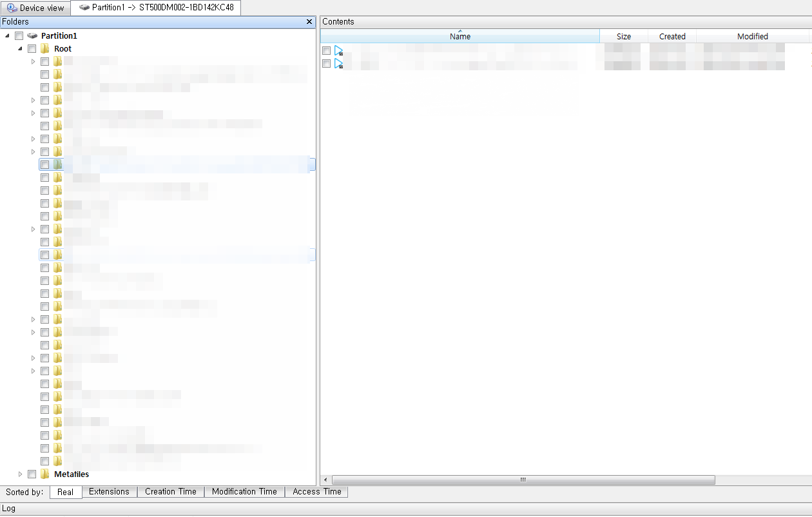Tick the checkbox beside the Root folder
The image size is (812, 517).
pyautogui.click(x=32, y=48)
